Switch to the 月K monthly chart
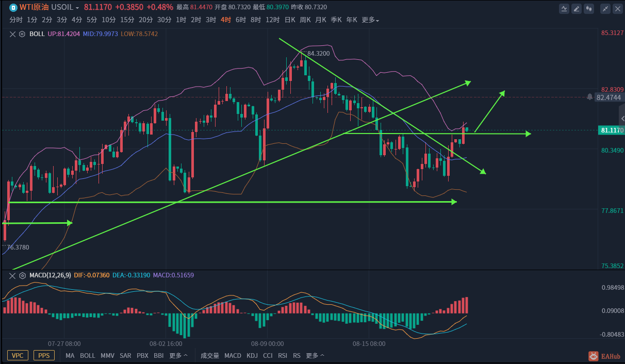 tap(321, 20)
